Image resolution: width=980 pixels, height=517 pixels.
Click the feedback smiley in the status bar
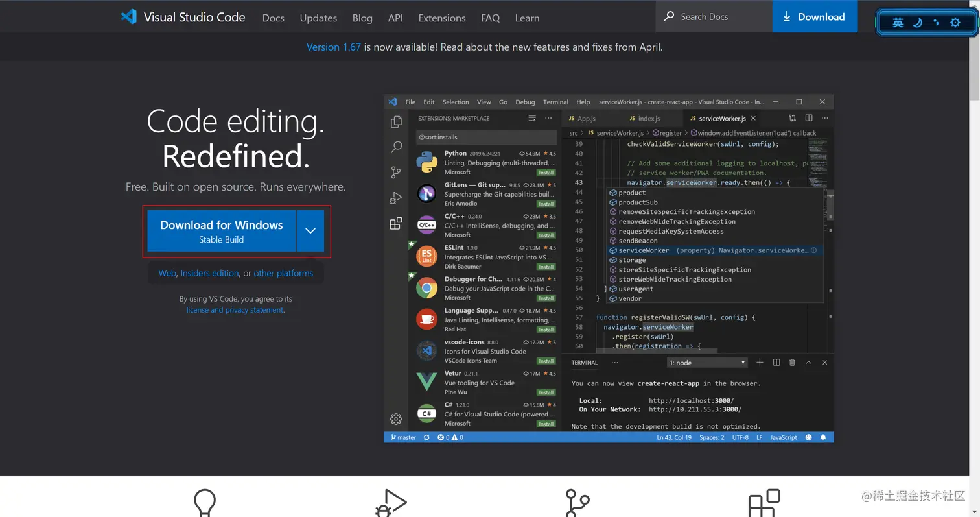tap(808, 437)
